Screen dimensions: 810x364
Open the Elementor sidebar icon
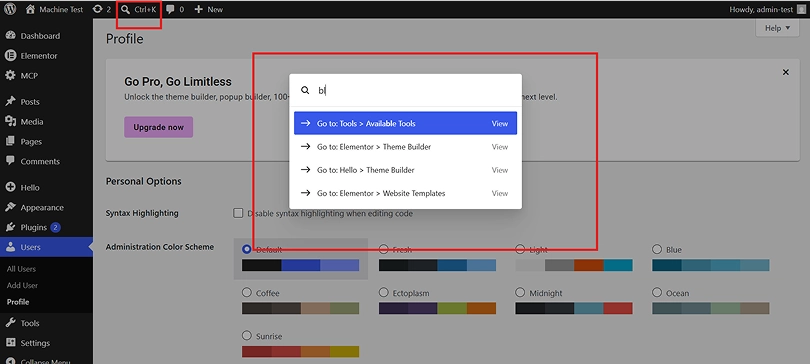tap(10, 56)
